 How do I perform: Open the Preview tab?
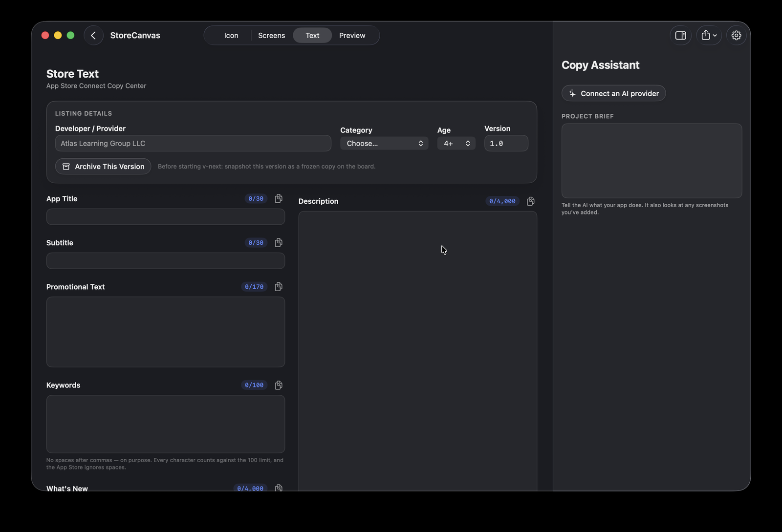coord(352,35)
